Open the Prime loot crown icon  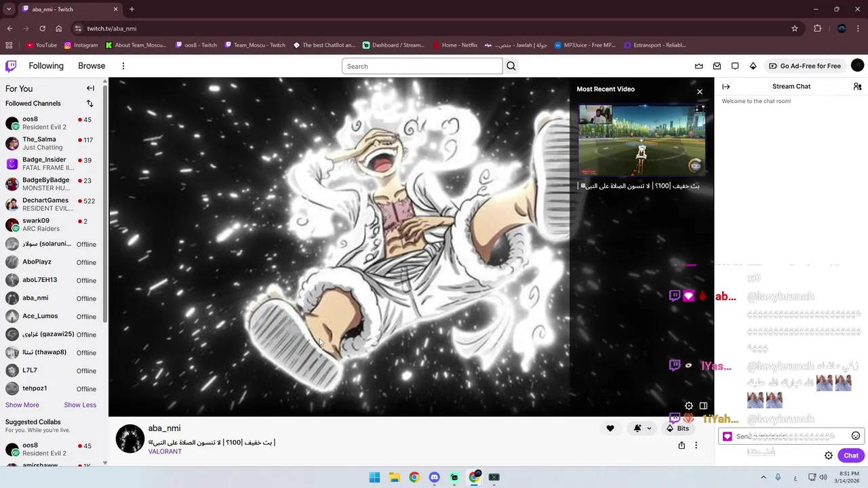pos(699,66)
